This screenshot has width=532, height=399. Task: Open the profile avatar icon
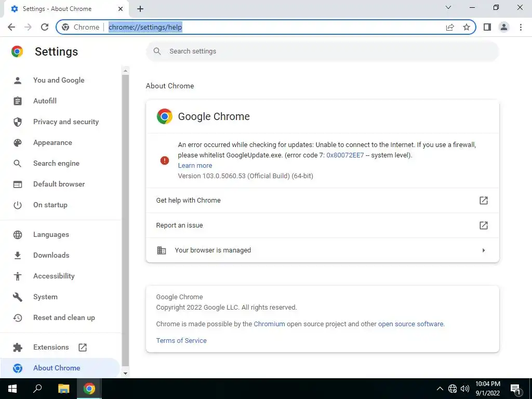pyautogui.click(x=504, y=27)
